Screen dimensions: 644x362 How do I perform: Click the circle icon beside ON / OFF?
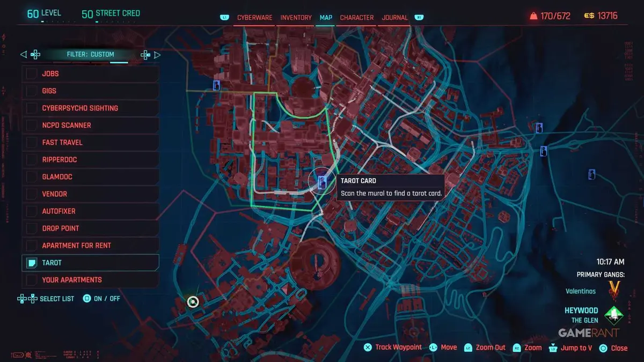(87, 299)
